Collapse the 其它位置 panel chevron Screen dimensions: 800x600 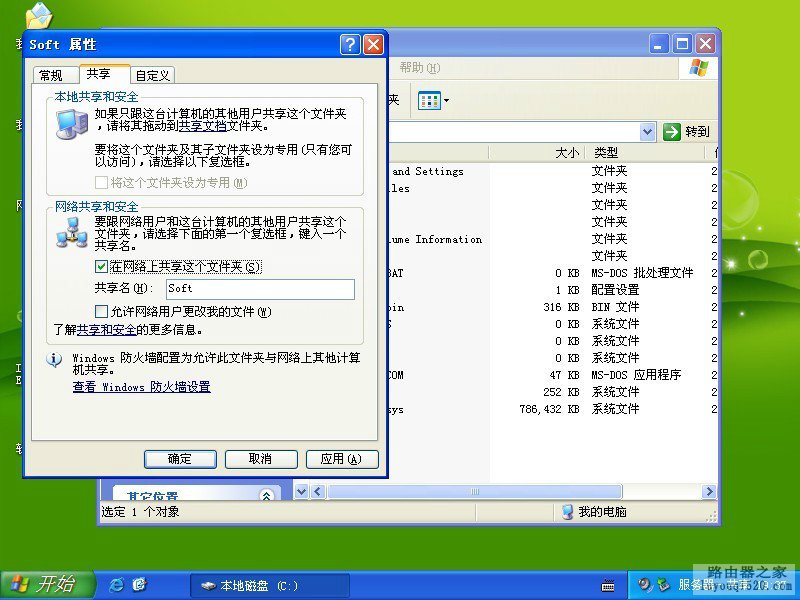tap(266, 495)
